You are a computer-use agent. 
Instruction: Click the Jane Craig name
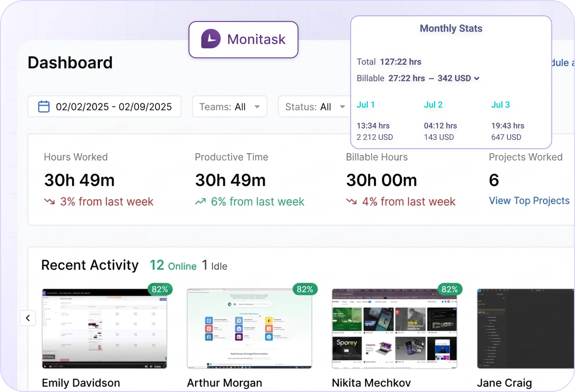[x=504, y=383]
